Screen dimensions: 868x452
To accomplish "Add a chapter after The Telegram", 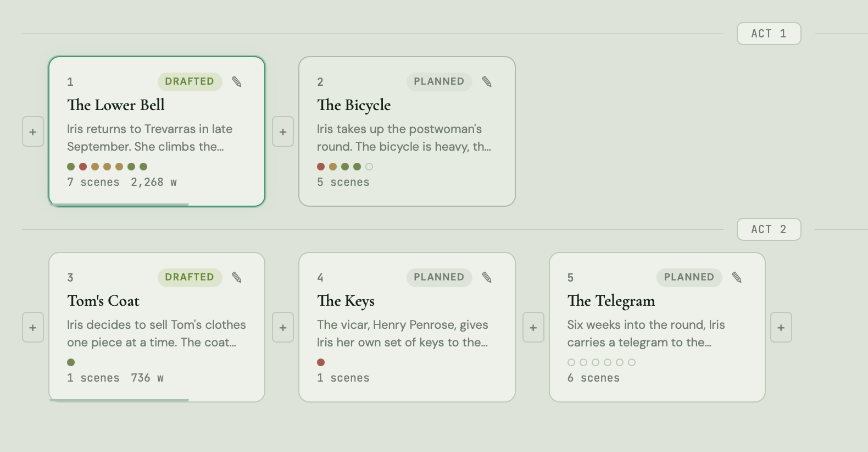I will pyautogui.click(x=781, y=328).
